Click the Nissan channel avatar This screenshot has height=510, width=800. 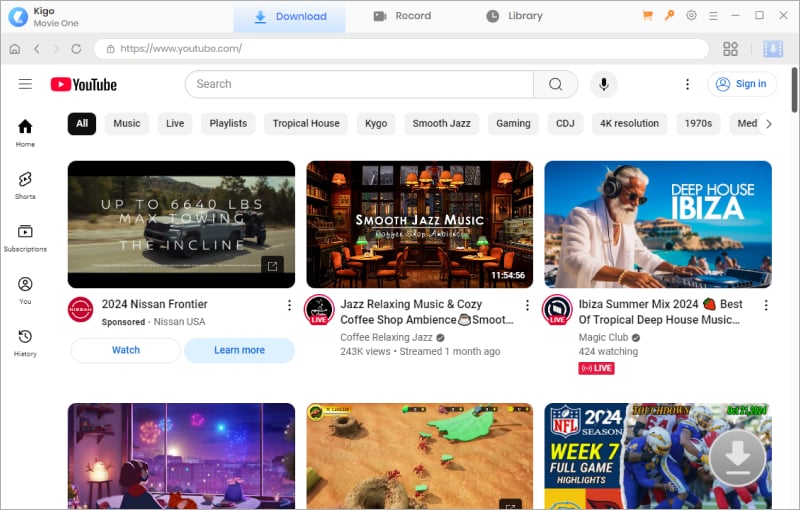[x=81, y=310]
